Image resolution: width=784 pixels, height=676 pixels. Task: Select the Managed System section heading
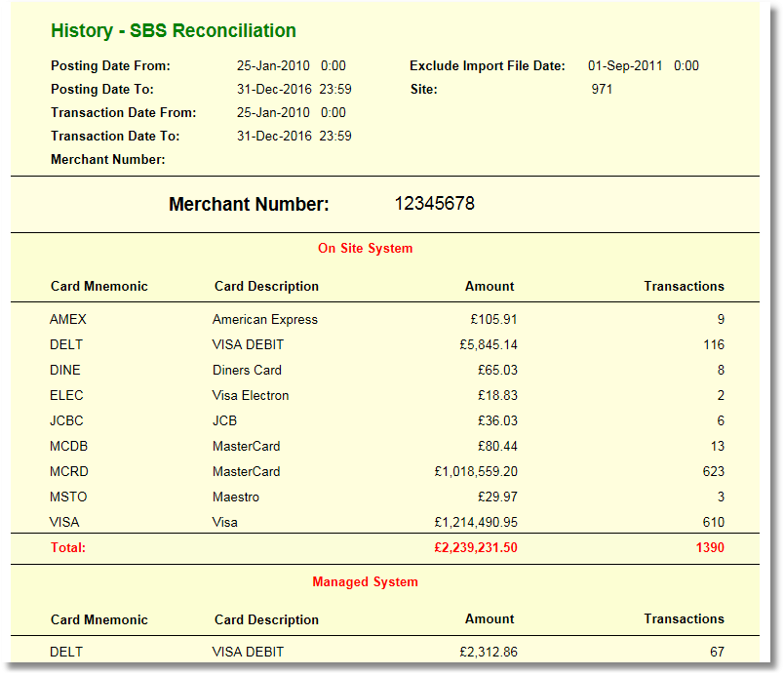click(365, 582)
